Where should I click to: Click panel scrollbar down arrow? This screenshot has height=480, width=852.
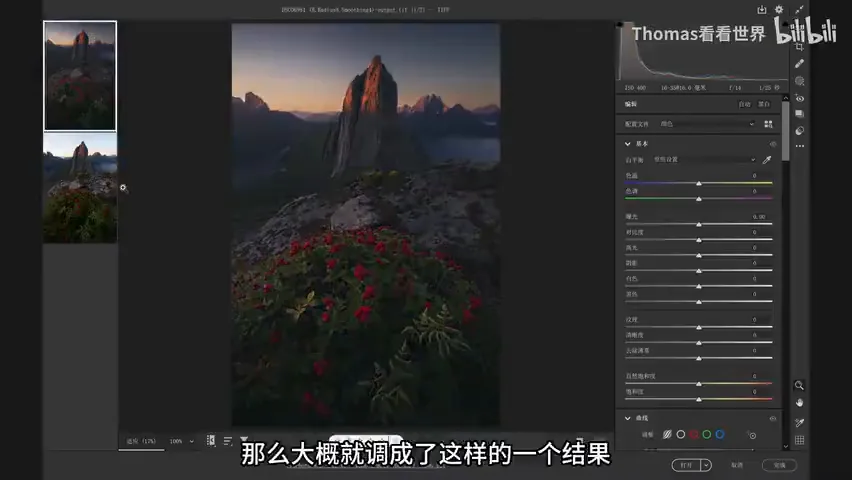[786, 446]
